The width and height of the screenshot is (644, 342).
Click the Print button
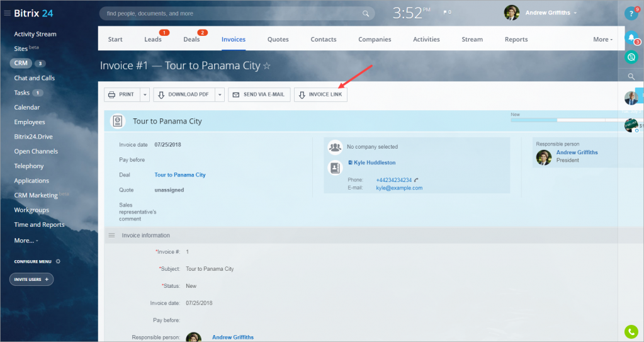122,94
